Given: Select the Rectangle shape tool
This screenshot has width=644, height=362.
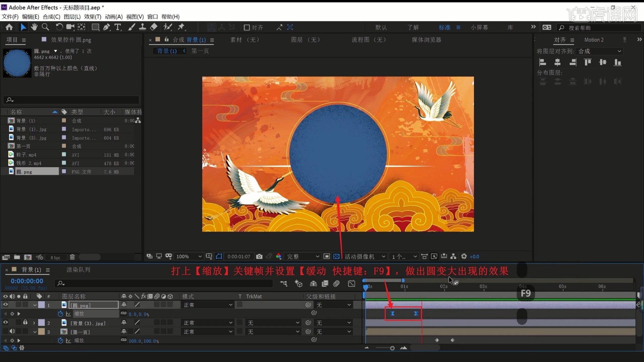Looking at the screenshot, I should point(95,27).
